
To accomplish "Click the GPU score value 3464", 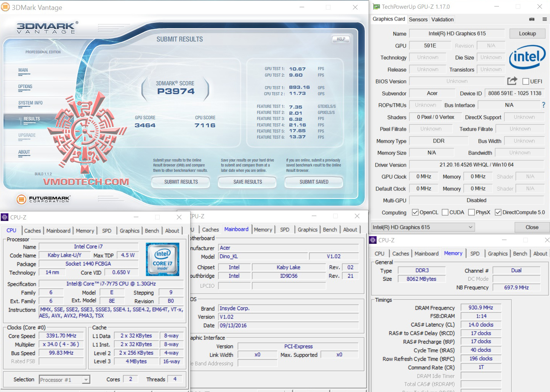I will pos(145,125).
